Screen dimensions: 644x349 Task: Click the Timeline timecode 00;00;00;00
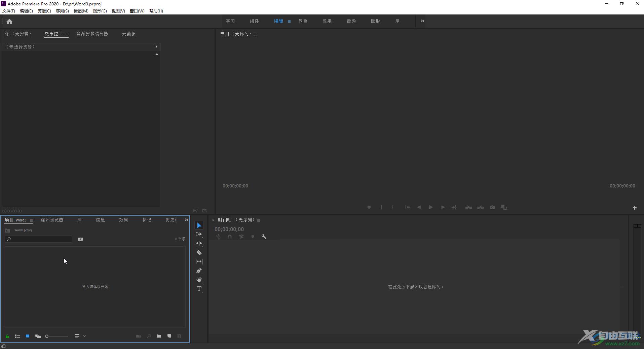[229, 229]
